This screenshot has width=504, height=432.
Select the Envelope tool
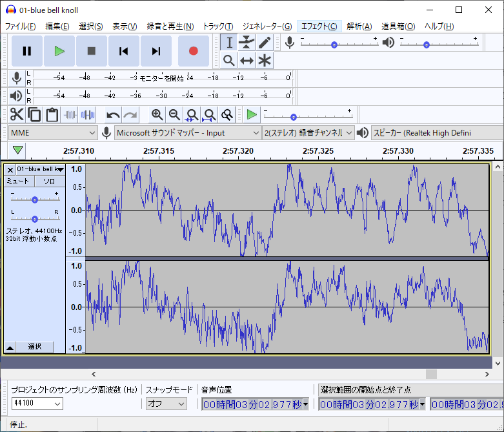(247, 43)
